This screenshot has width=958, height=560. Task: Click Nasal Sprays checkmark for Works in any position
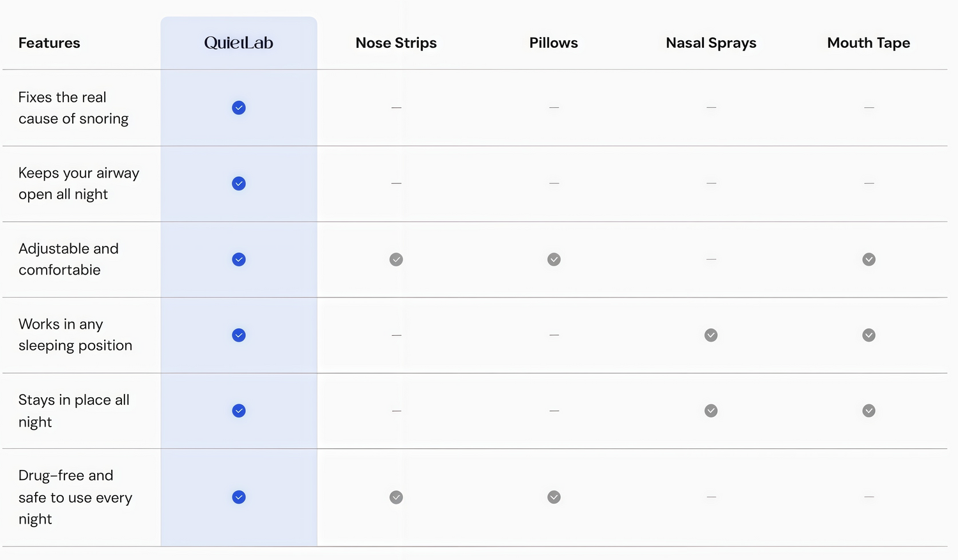point(711,335)
